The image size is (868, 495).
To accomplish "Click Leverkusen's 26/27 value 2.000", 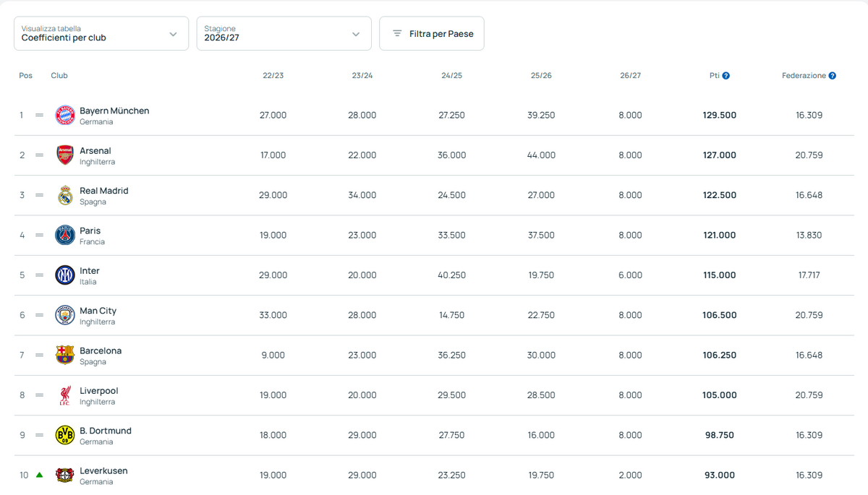I will point(630,475).
